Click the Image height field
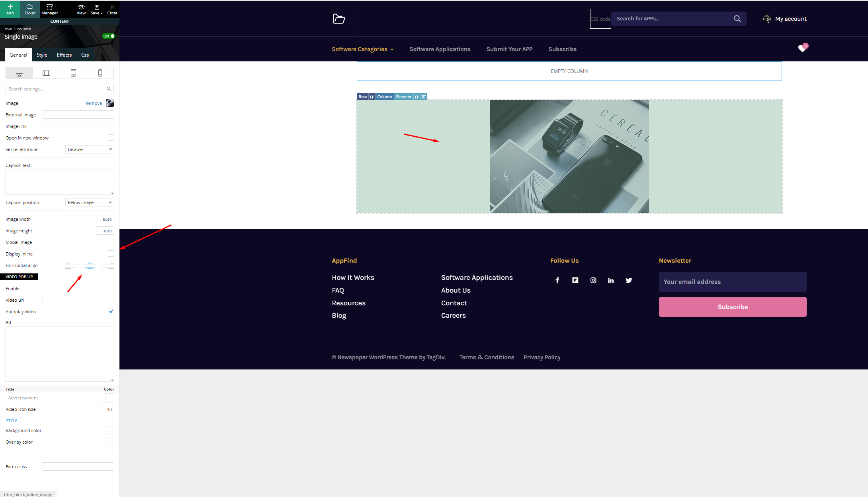868x497 pixels. [105, 231]
